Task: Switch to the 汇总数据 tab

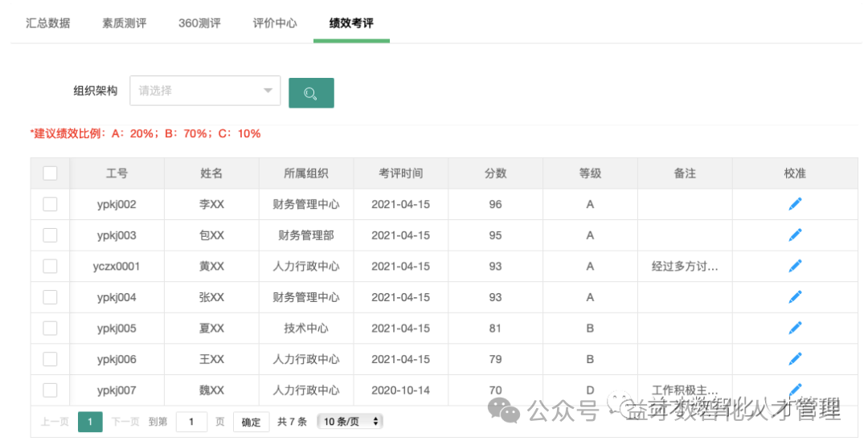Action: click(x=48, y=23)
